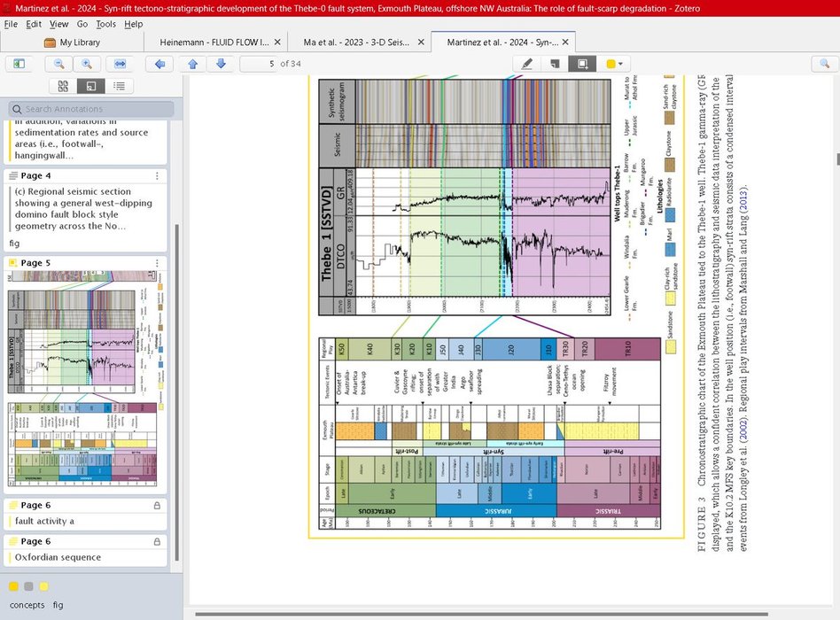Click highlight icon of 'Oxfordian sequence' annotation
The width and height of the screenshot is (840, 620).
click(x=13, y=542)
